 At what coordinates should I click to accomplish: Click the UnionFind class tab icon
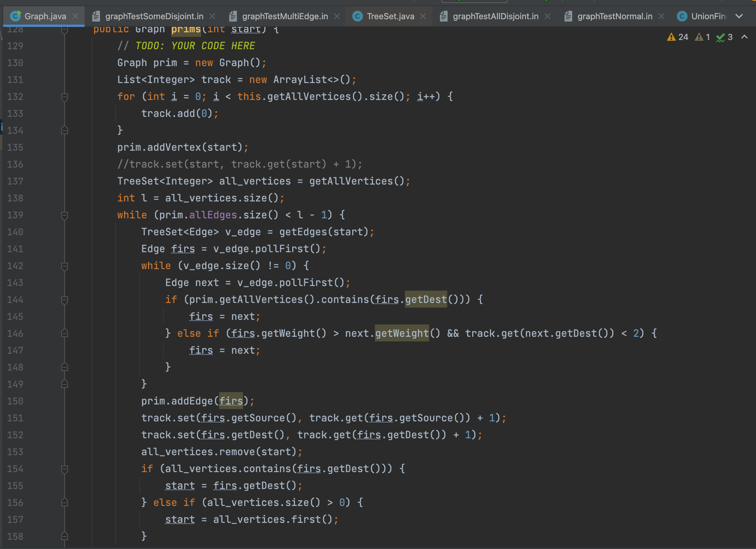point(682,16)
